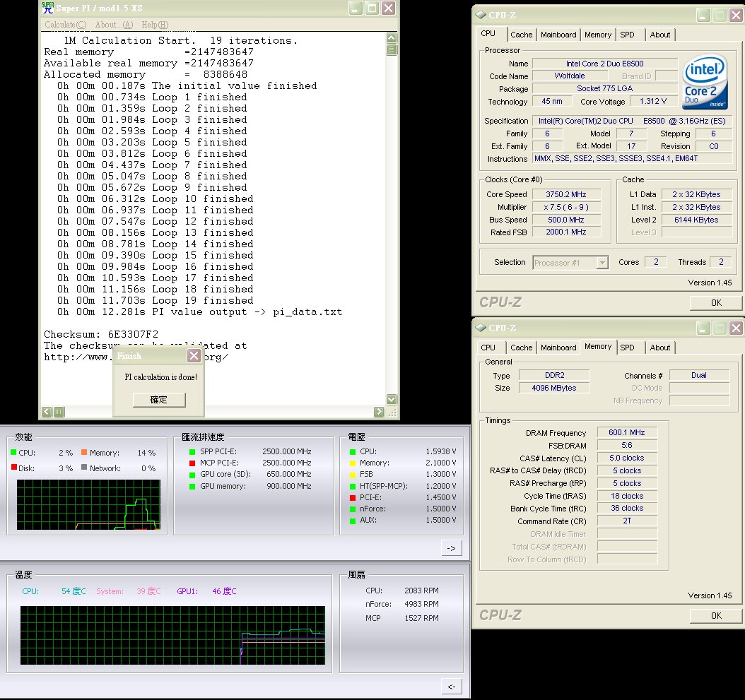The width and height of the screenshot is (745, 700).
Task: Click the Intel Core 2 Duo logo
Action: coord(705,82)
